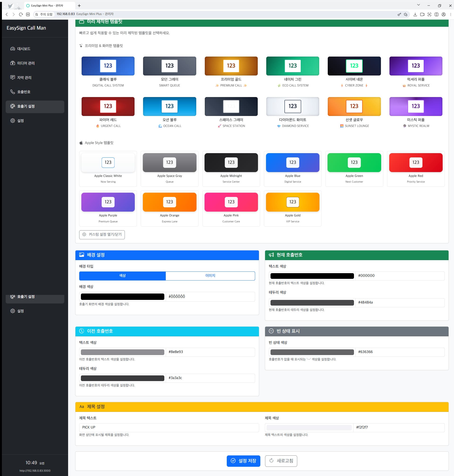Click the browser profile avatar icon

(443, 14)
